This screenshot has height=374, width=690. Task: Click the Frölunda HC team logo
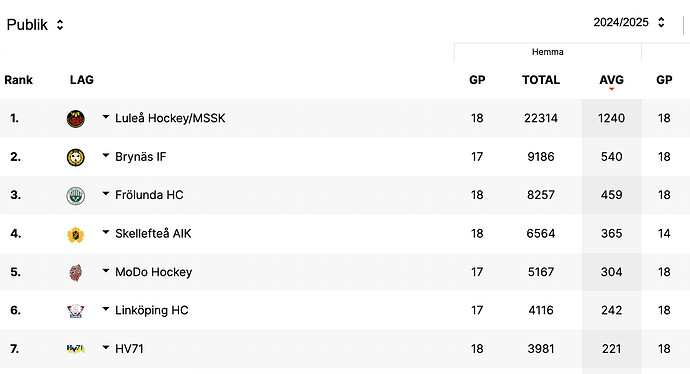pos(76,196)
